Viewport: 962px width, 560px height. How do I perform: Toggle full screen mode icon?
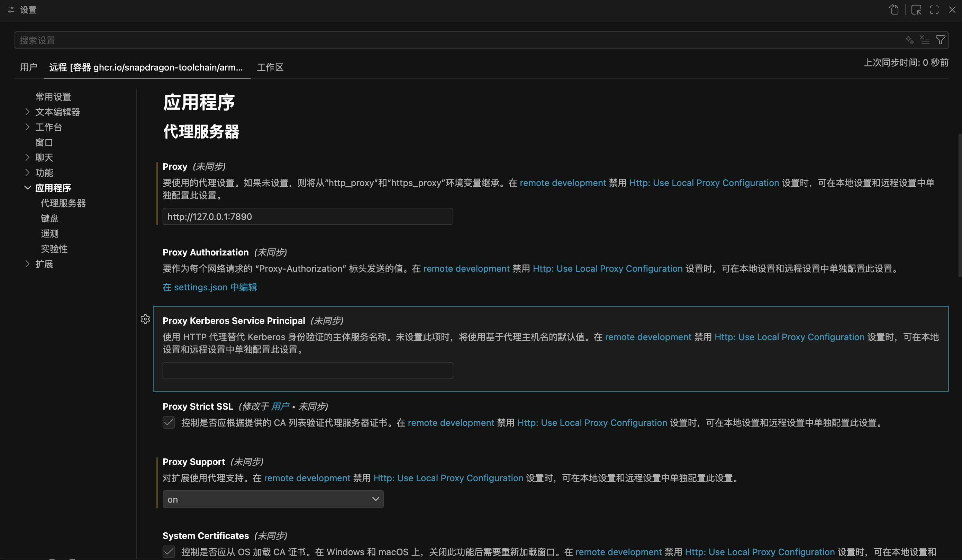(935, 10)
